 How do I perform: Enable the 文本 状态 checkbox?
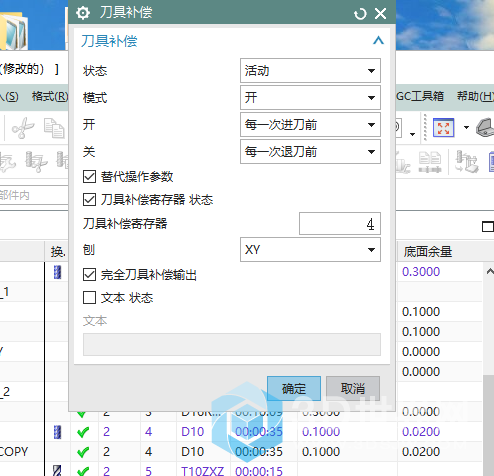(x=89, y=298)
